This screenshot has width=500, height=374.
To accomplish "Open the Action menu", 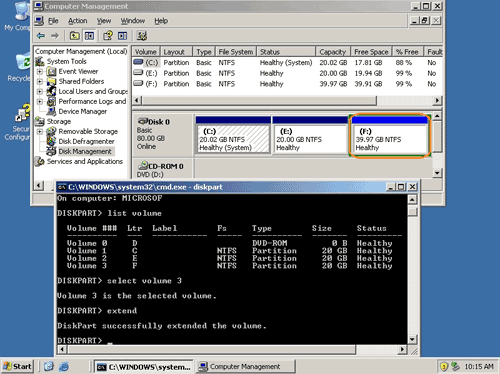I will click(78, 21).
